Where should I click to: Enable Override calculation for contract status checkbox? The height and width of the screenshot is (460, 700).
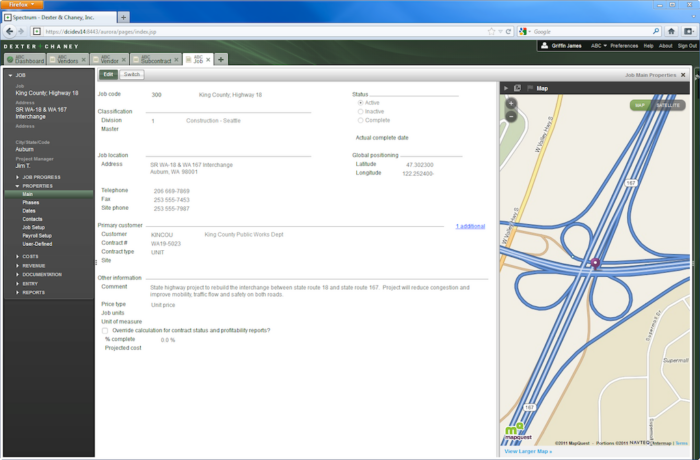coord(106,329)
